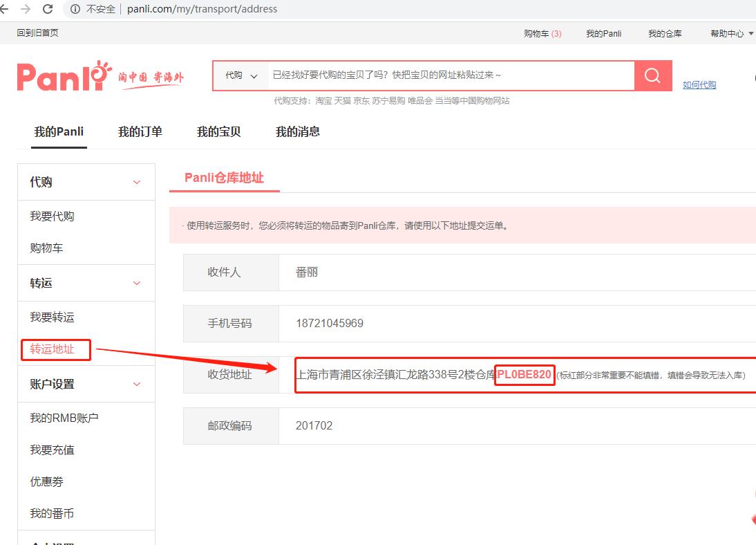Screen dimensions: 756x545
Task: Open the 如何代购 help link
Action: coord(699,84)
